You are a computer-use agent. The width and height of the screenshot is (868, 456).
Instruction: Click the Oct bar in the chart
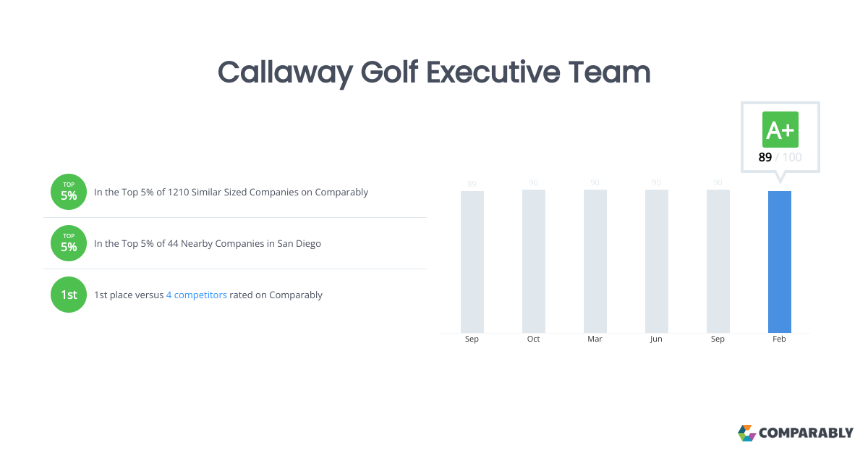[x=534, y=261]
